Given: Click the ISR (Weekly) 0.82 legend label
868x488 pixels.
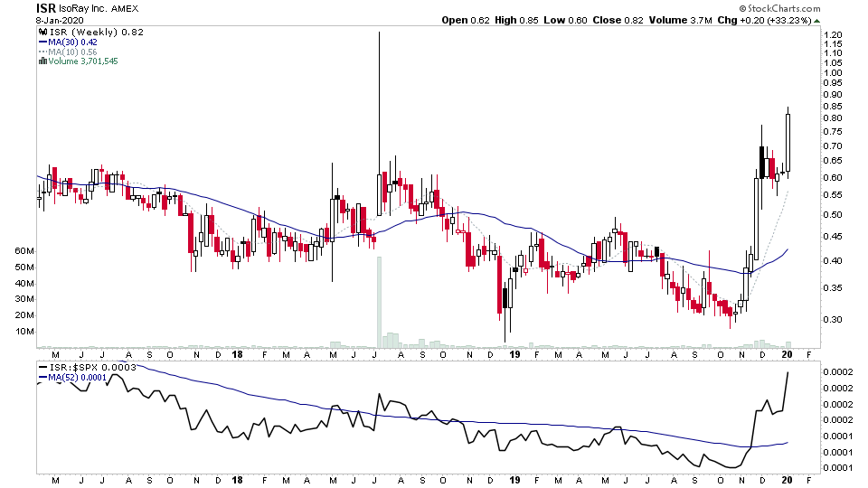Looking at the screenshot, I should point(97,33).
